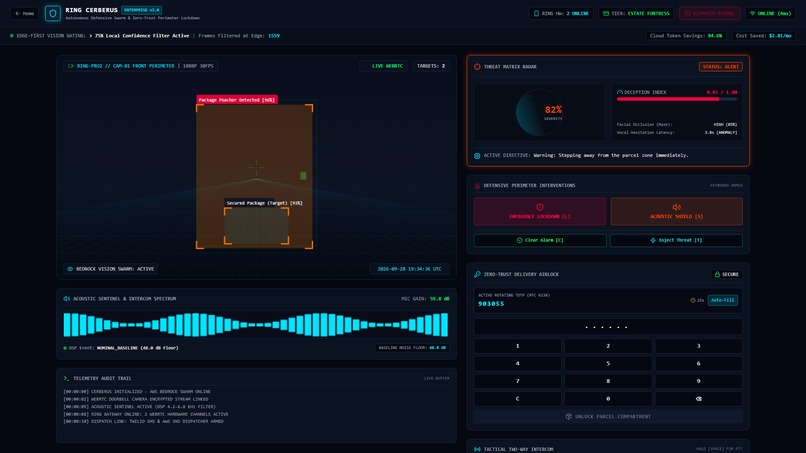Tap keypad digit 9
Screen dimensions: 806x453
coord(699,381)
